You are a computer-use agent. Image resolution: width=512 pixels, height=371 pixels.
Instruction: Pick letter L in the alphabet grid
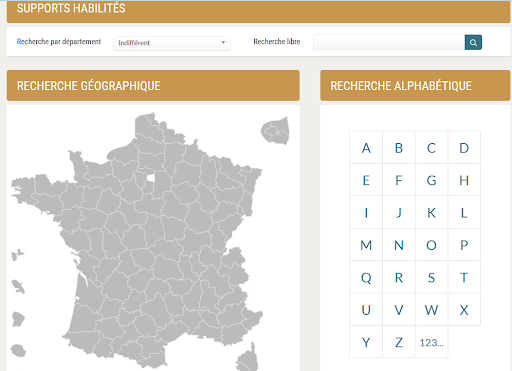(464, 212)
